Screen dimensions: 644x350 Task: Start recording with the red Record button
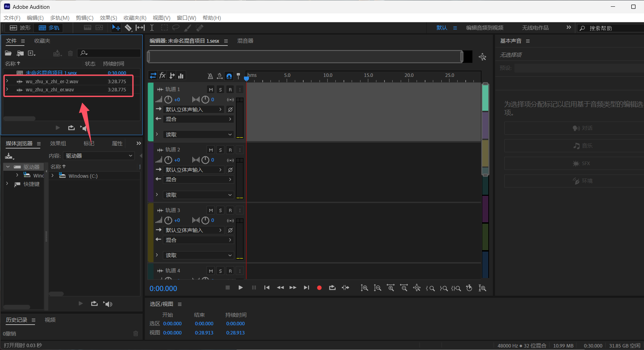319,288
